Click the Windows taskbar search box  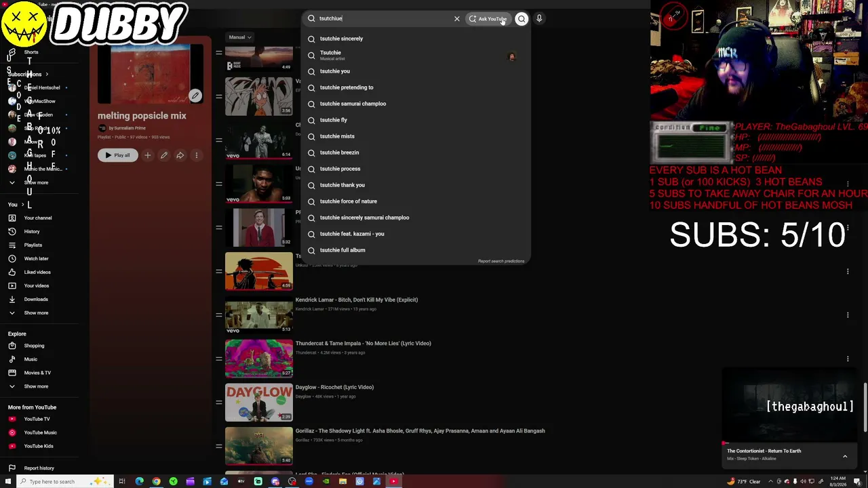[63, 481]
